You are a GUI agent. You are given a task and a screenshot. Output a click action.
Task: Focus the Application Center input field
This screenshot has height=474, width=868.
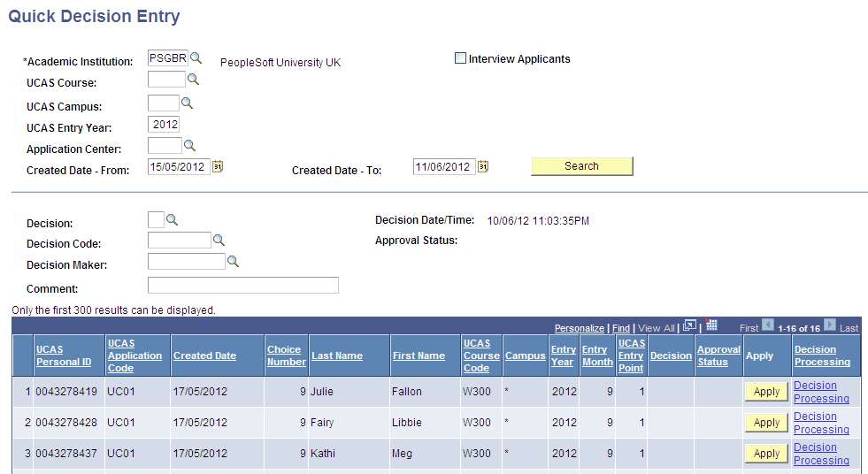tap(165, 145)
